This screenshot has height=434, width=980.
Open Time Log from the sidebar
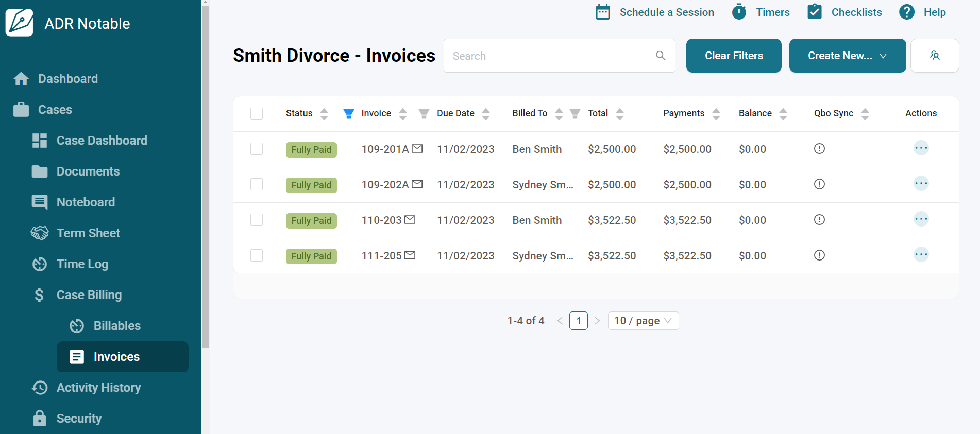point(82,264)
